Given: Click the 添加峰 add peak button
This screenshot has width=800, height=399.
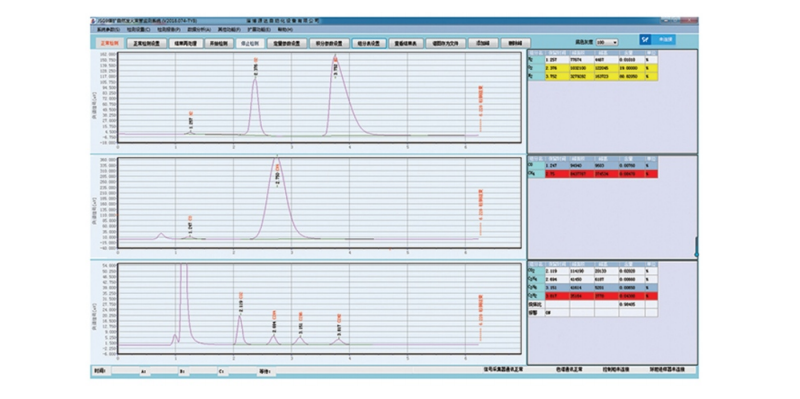Looking at the screenshot, I should (482, 43).
